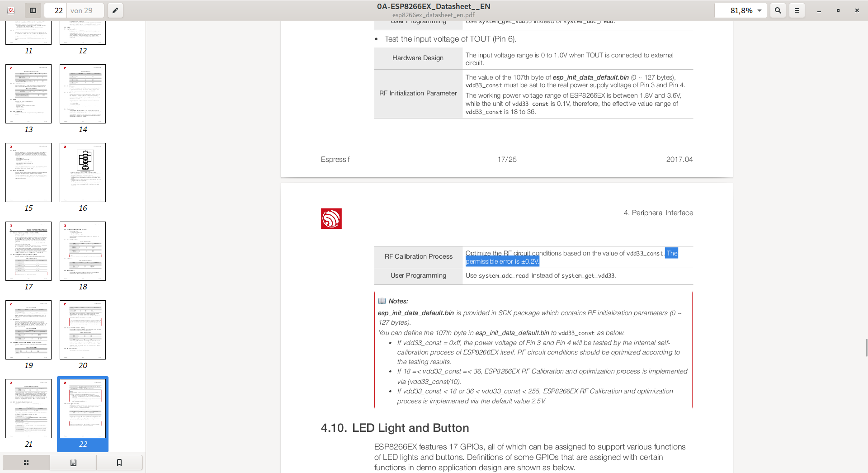Toggle the sidebar panel button
Screen dimensions: 868x473
point(33,10)
